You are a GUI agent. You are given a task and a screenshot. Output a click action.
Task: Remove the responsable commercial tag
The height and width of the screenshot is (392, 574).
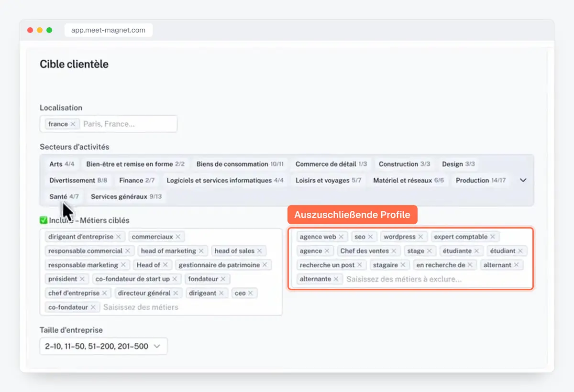pos(128,251)
